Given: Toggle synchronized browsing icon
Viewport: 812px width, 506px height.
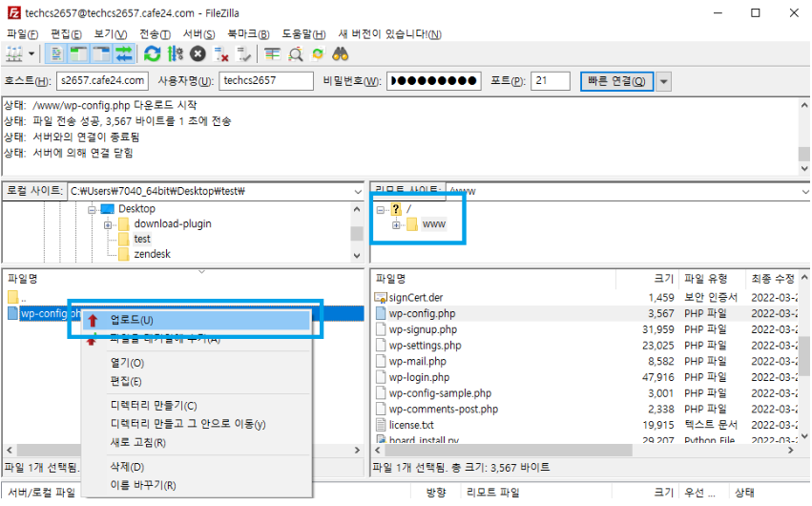Looking at the screenshot, I should [x=318, y=53].
